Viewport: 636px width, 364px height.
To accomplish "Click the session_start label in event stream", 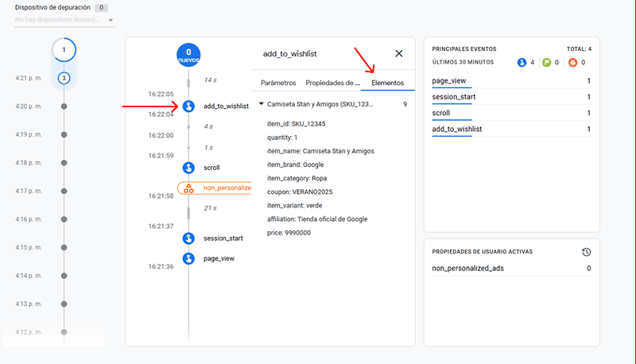I will pos(223,238).
